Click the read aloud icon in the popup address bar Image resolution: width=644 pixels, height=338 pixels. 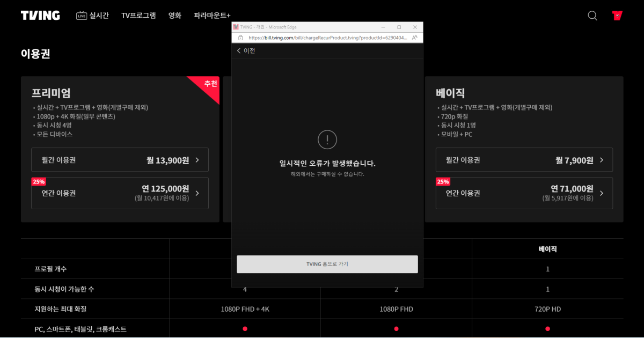pos(415,38)
